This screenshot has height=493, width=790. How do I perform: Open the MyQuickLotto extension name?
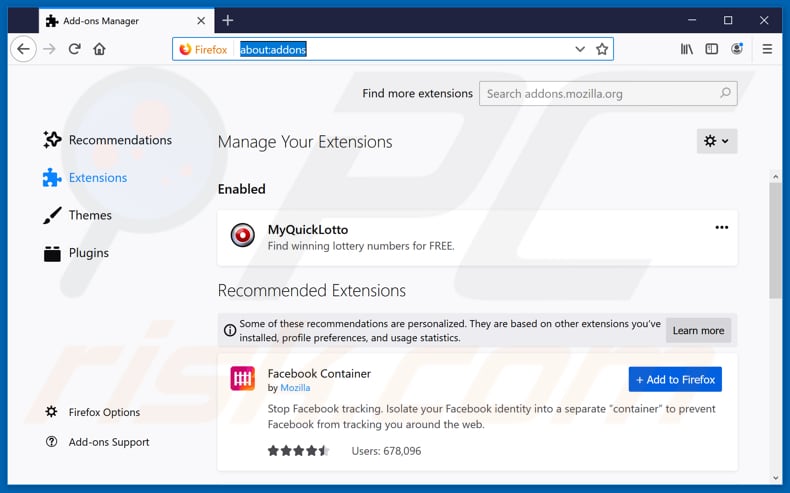coord(308,229)
